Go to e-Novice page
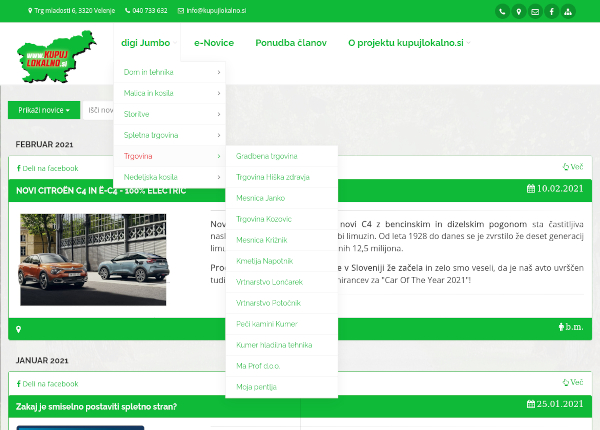The width and height of the screenshot is (600, 430). 214,43
